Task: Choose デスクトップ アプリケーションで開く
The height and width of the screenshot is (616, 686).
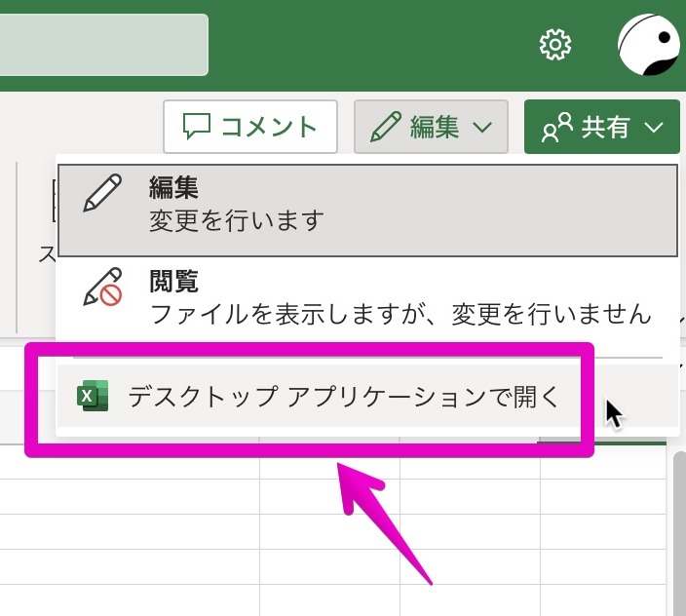Action: pos(344,397)
